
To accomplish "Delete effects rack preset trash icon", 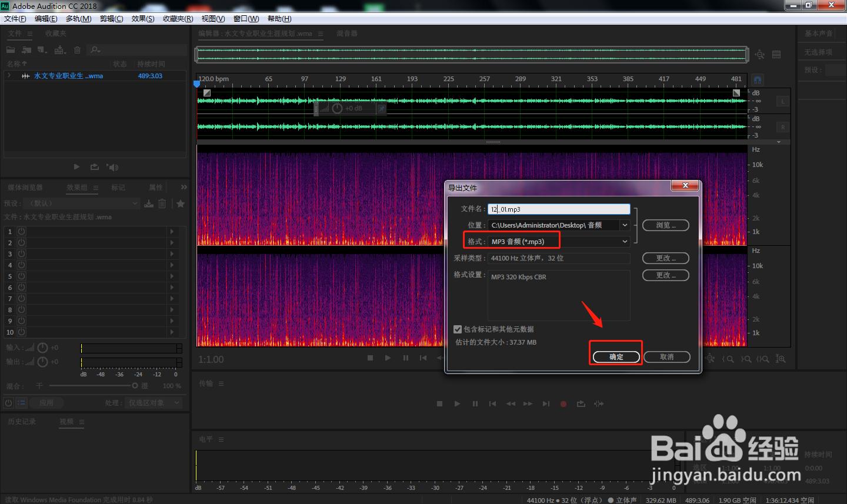I will coord(162,203).
